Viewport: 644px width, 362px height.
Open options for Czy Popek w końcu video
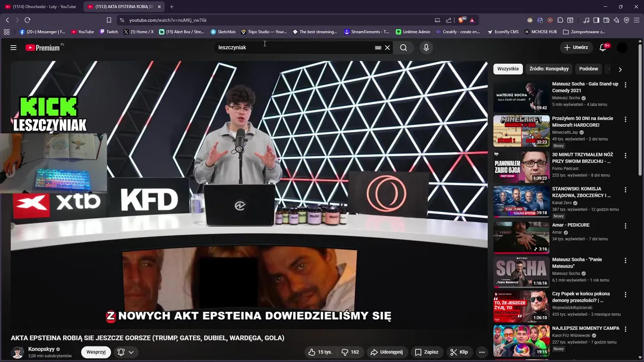tap(625, 295)
